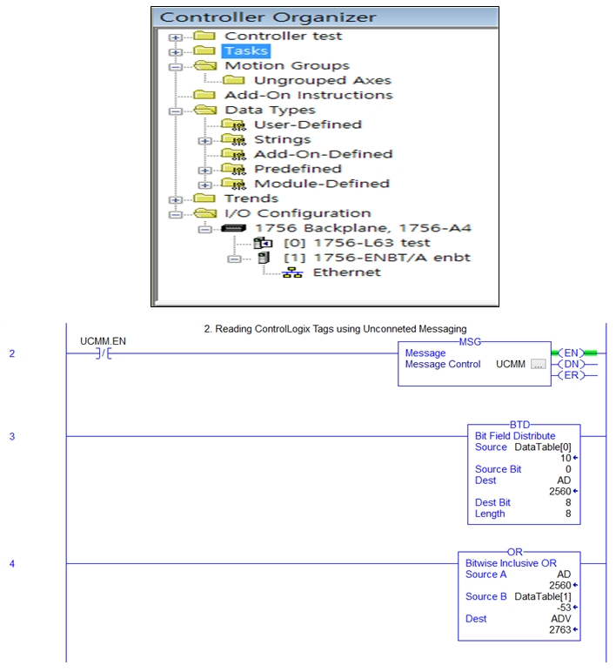616x672 pixels.
Task: Click the 1756 Backplane chassis icon
Action: click(233, 228)
